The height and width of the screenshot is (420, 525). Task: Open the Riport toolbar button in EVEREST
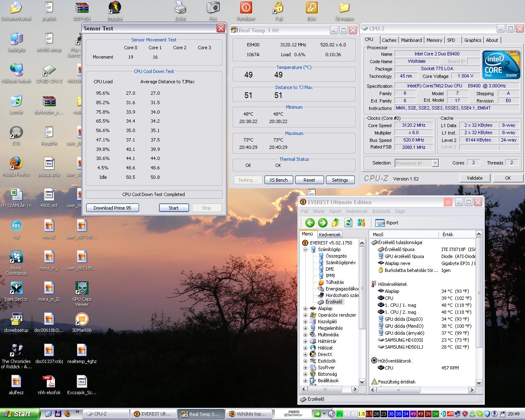tap(387, 223)
